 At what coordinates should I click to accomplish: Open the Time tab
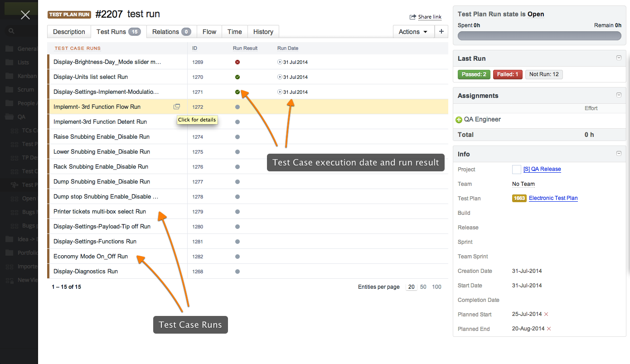tap(235, 32)
